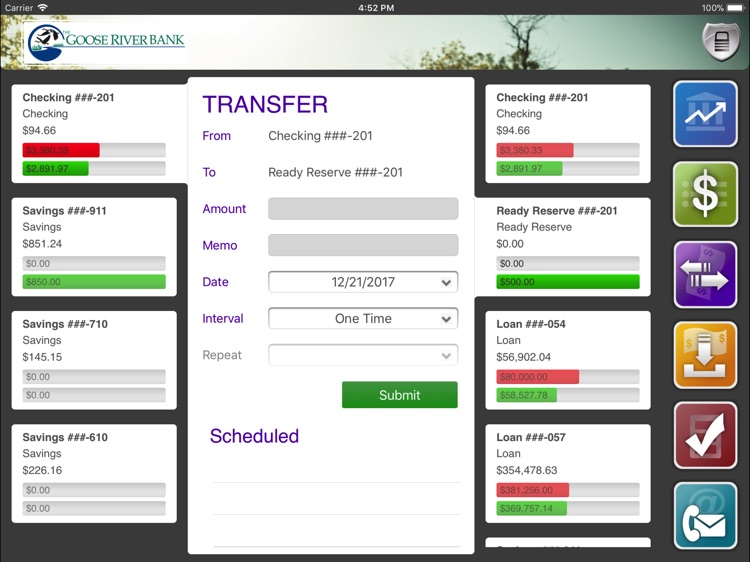Click the Memo input field
This screenshot has height=562, width=750.
tap(363, 245)
